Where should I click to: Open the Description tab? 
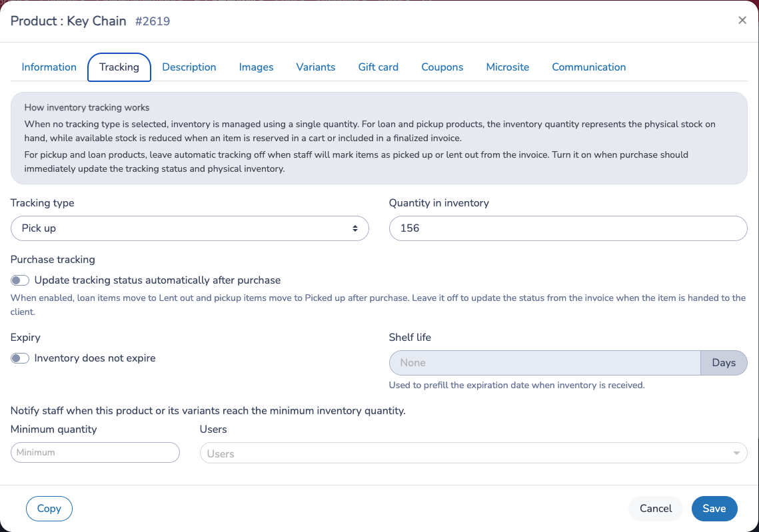click(189, 67)
